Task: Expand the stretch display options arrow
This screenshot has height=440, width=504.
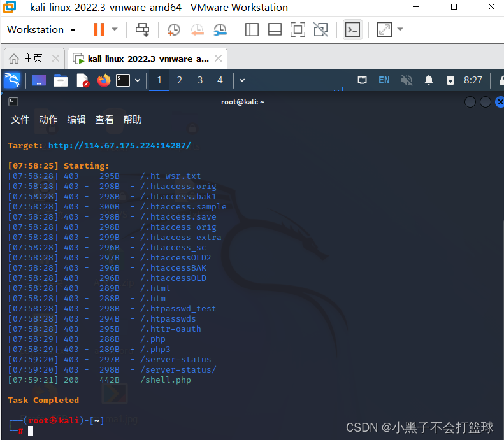Action: [x=400, y=29]
